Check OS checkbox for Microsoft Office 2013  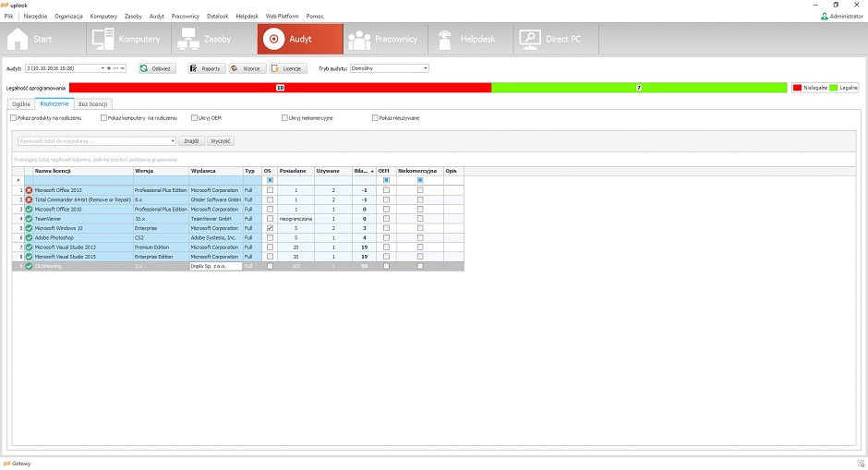(271, 190)
